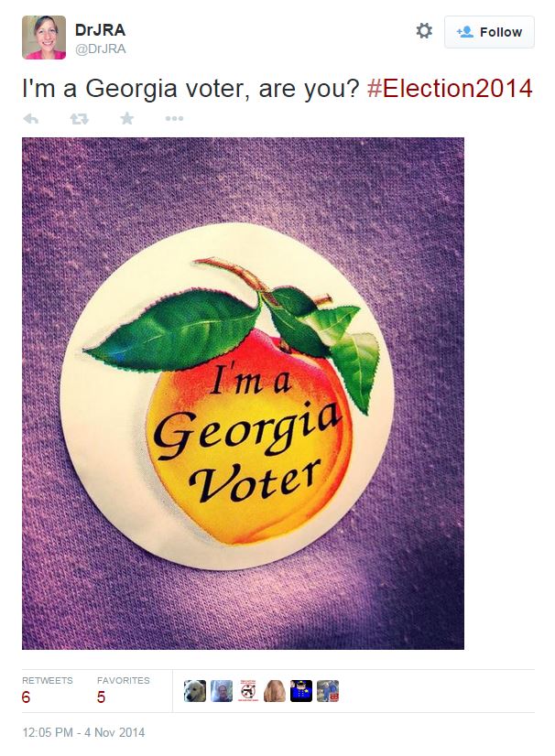
Task: Retweet using the retweet arrows icon
Action: click(79, 119)
